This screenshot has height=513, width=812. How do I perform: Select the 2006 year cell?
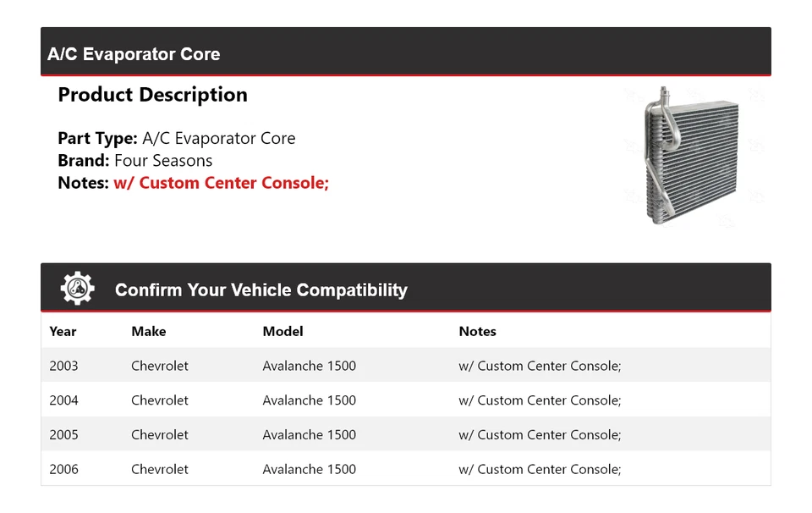(63, 469)
